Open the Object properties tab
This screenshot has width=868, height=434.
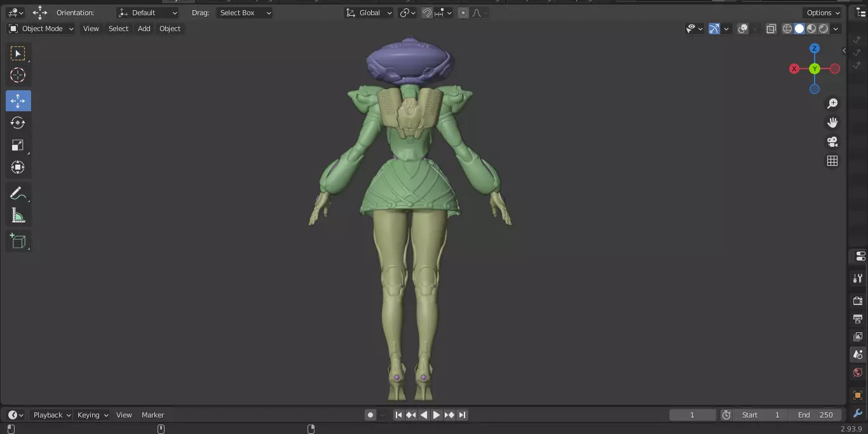[x=858, y=395]
